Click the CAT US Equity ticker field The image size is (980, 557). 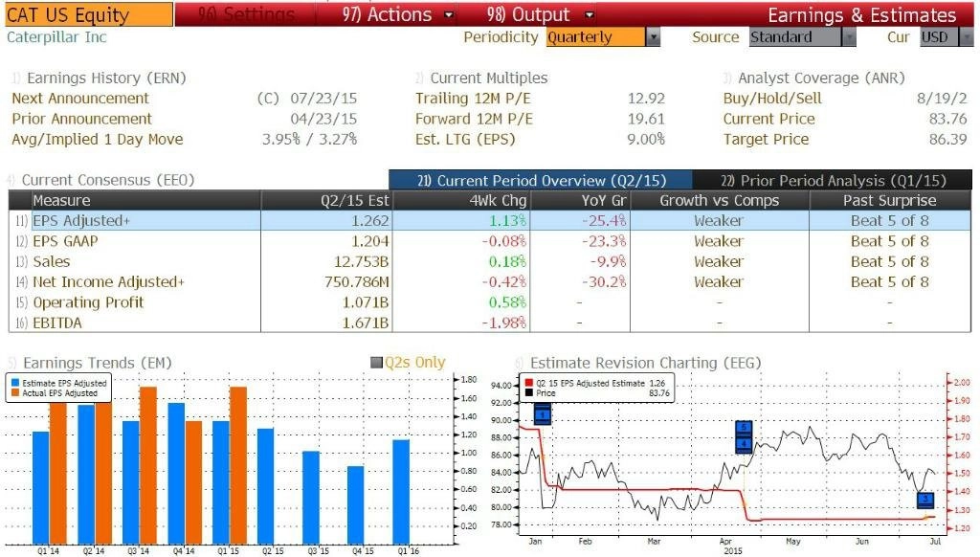point(89,14)
